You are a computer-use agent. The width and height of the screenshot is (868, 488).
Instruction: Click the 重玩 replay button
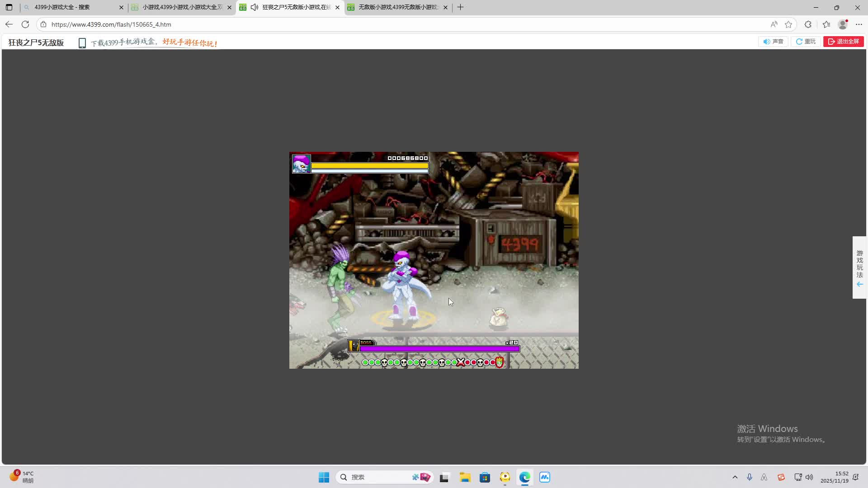(806, 42)
